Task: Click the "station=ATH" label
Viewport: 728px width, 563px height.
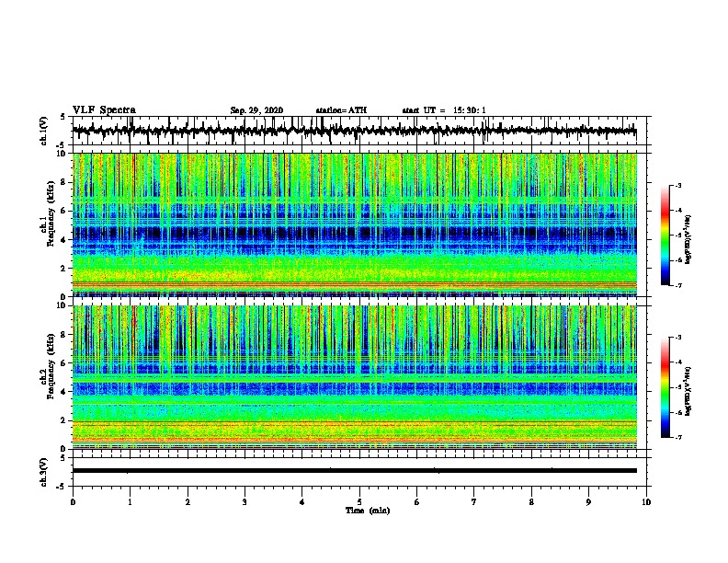Action: (x=341, y=110)
